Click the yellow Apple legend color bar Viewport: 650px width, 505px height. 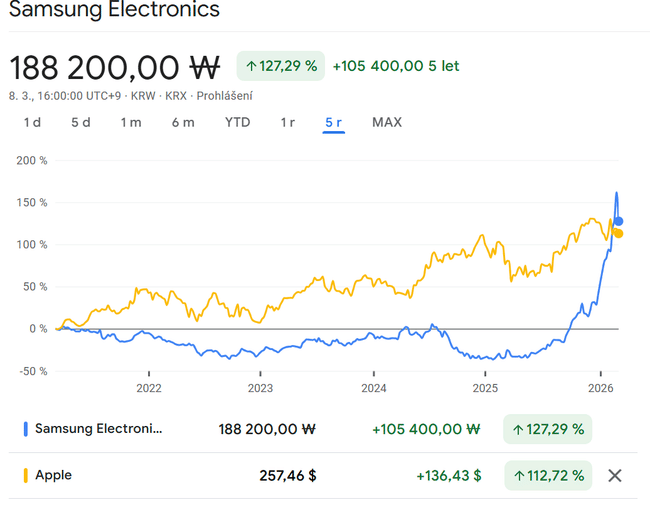pyautogui.click(x=25, y=475)
